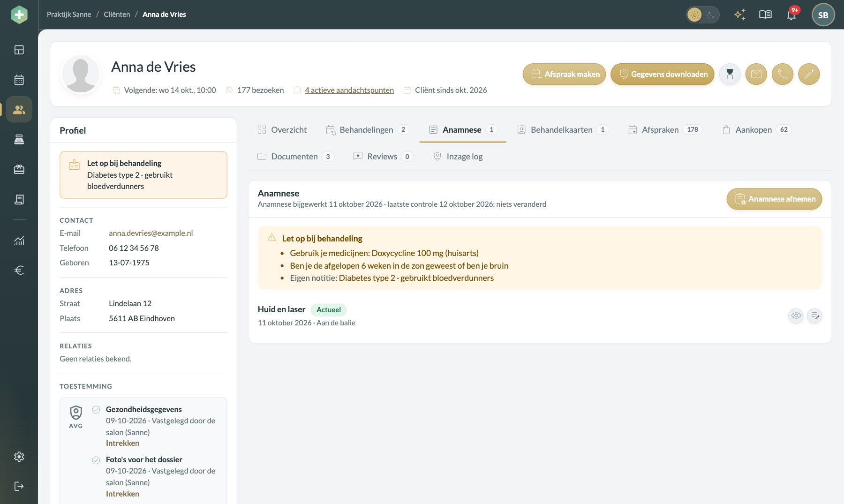Call client via phone icon button

pos(783,74)
